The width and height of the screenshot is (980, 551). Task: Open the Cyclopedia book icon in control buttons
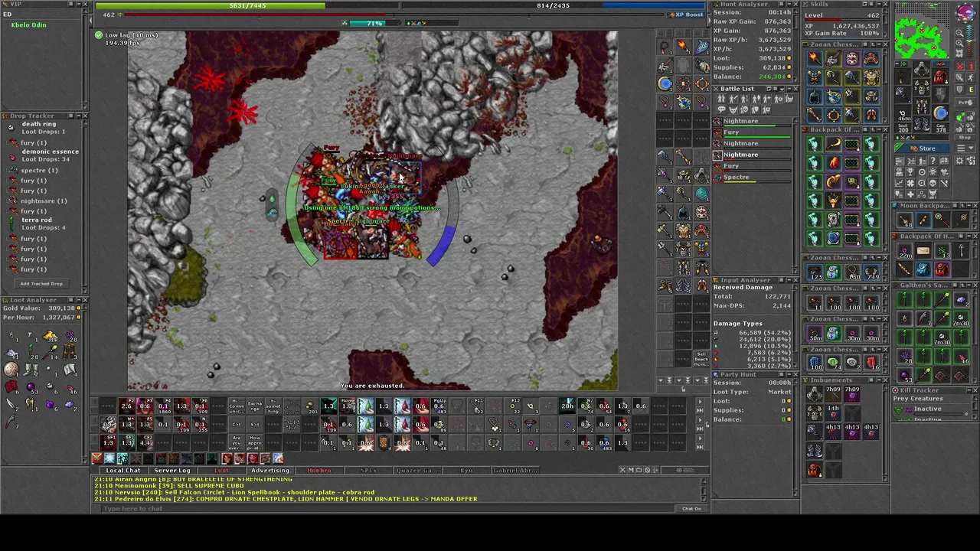point(944,160)
